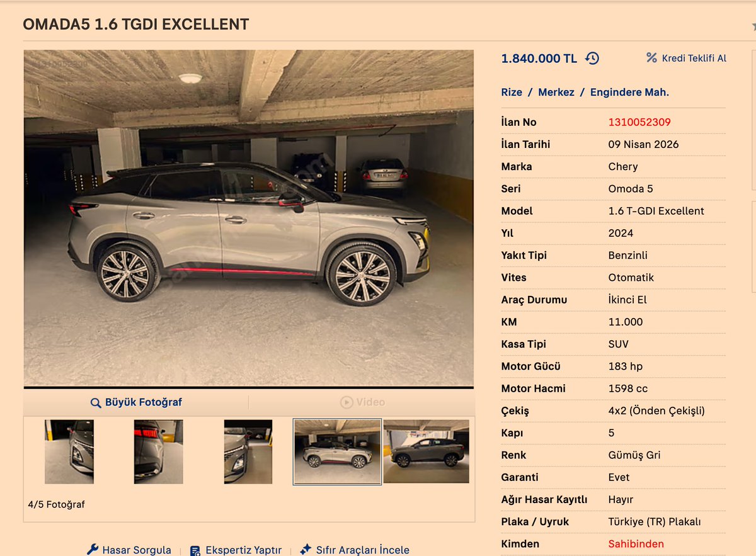This screenshot has width=756, height=556.
Task: Click the price 1.840.000 TL
Action: coord(539,59)
